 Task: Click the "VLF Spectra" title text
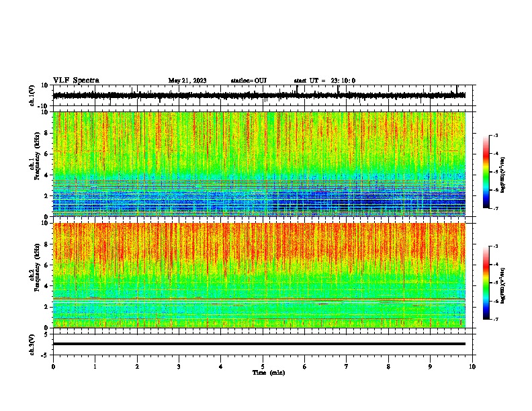pos(76,81)
